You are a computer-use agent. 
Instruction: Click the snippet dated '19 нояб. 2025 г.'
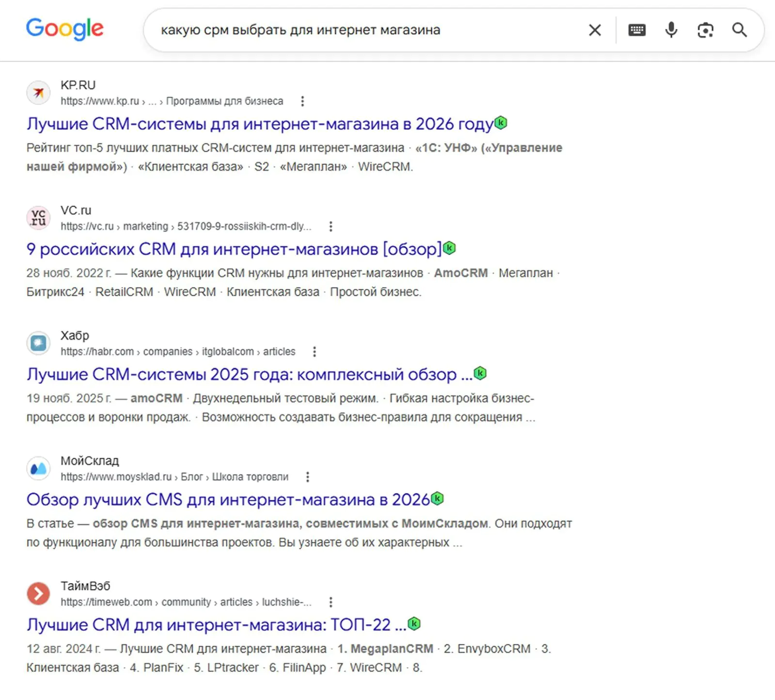tap(281, 408)
